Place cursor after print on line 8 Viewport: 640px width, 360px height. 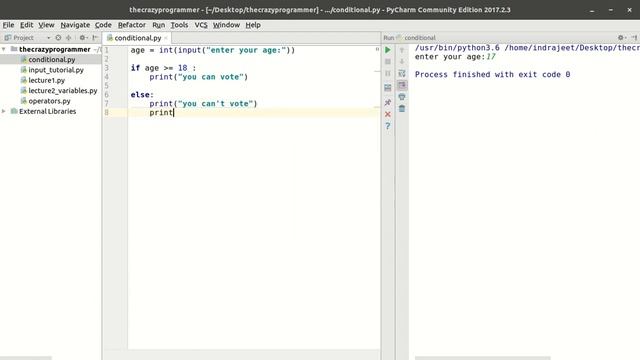click(174, 112)
